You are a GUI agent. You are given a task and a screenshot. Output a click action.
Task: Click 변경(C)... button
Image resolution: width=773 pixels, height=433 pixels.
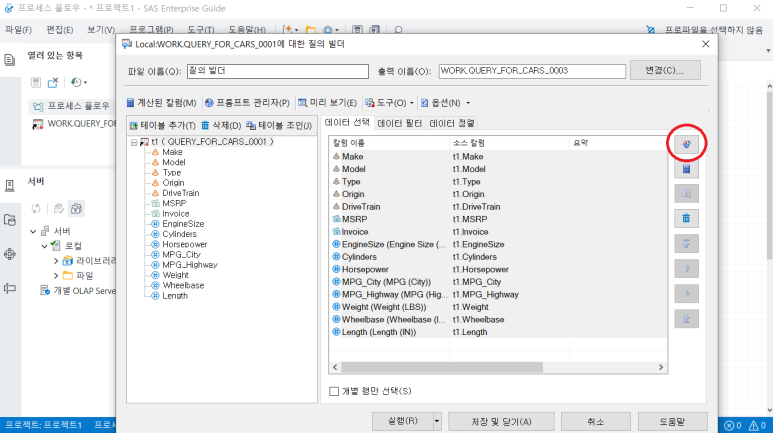click(665, 71)
